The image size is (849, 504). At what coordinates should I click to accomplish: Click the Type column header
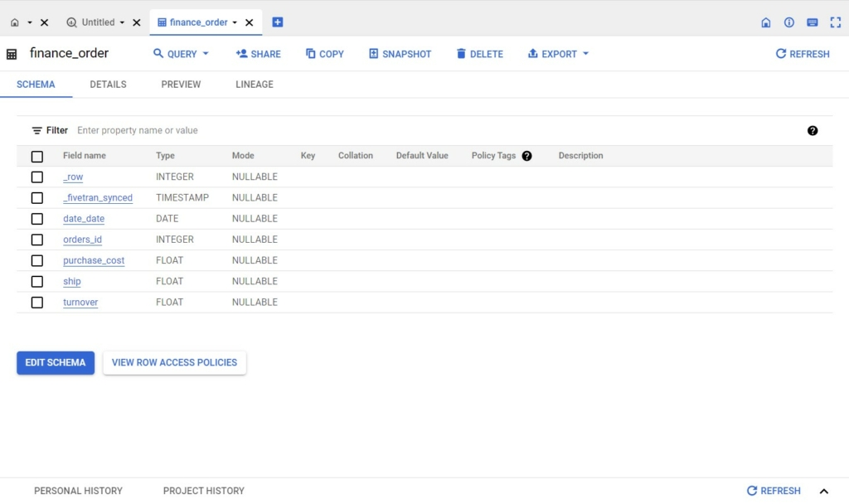click(165, 156)
